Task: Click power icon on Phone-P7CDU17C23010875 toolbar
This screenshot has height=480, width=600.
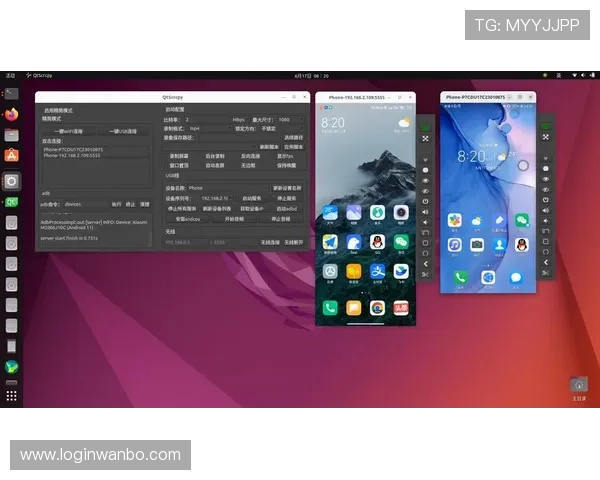Action: click(546, 200)
